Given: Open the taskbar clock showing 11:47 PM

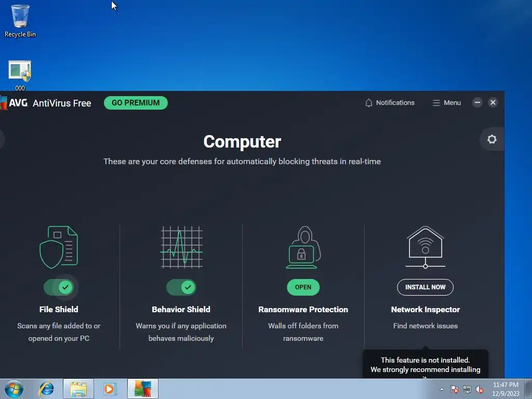Looking at the screenshot, I should [x=506, y=389].
